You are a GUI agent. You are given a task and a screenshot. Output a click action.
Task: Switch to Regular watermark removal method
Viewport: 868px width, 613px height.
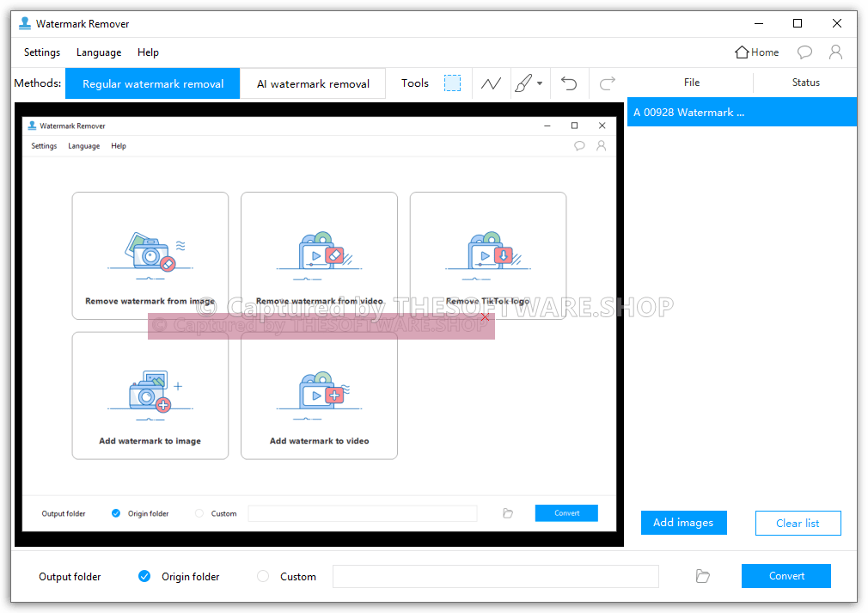153,83
